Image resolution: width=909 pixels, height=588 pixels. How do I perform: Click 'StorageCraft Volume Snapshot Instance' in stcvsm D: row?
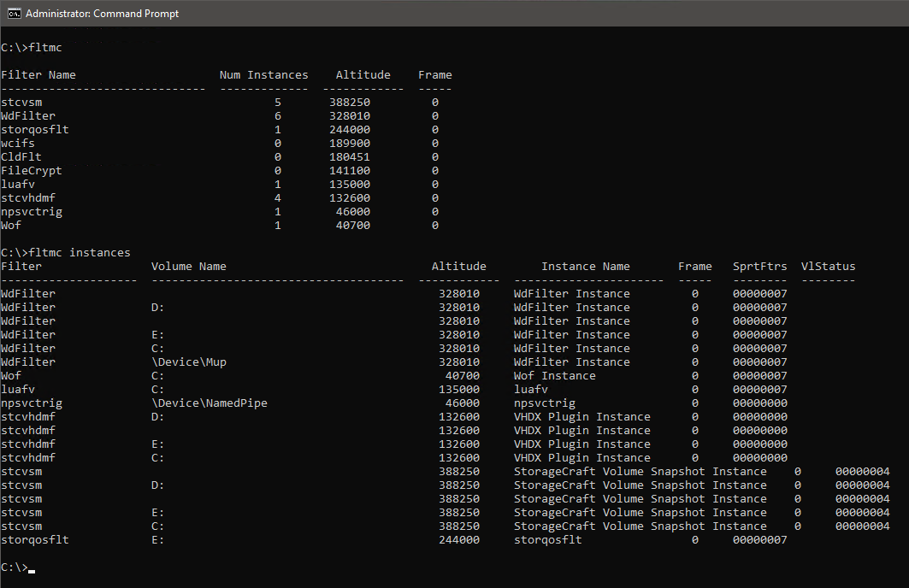[x=640, y=485]
